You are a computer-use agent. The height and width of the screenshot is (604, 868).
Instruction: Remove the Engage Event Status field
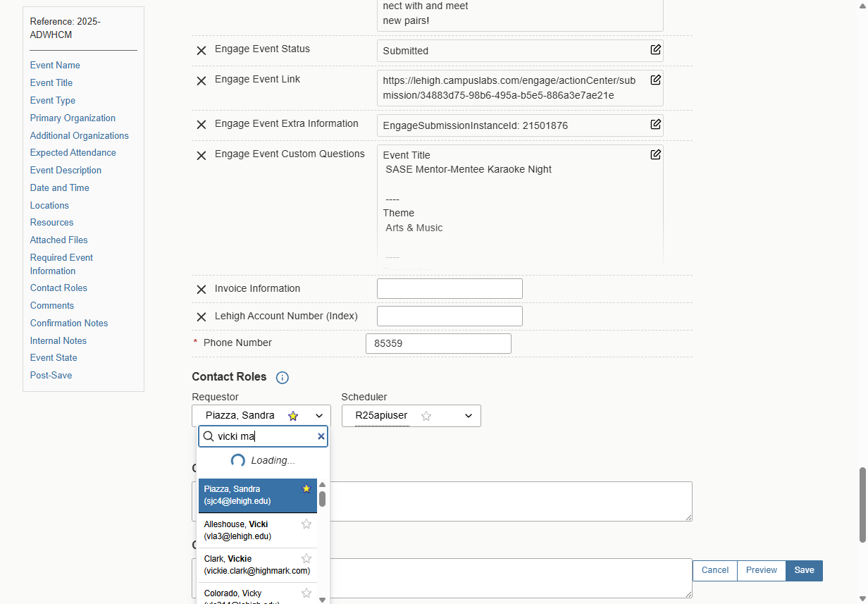point(201,51)
